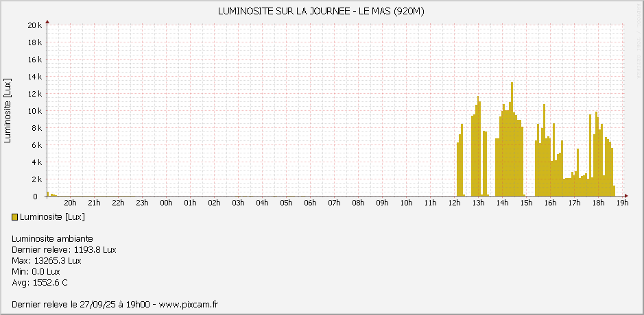Select the 'Luminosite [Lux]' legend label
The height and width of the screenshot is (315, 644).
tap(52, 217)
